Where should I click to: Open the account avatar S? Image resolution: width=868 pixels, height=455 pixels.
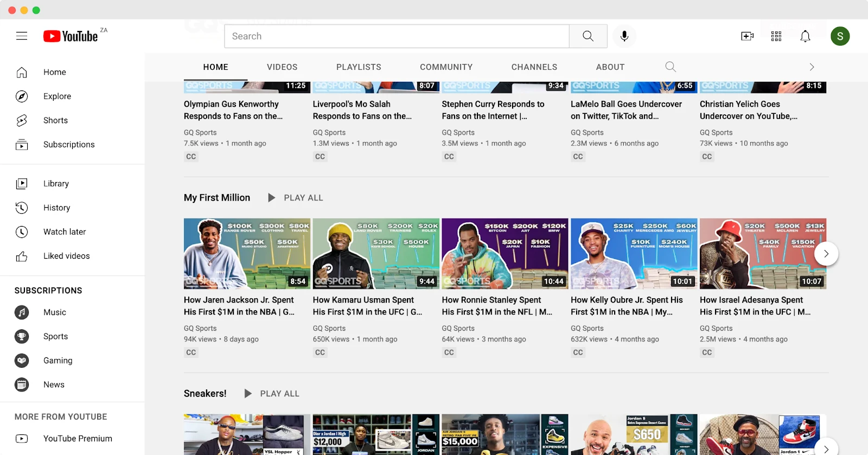click(840, 36)
